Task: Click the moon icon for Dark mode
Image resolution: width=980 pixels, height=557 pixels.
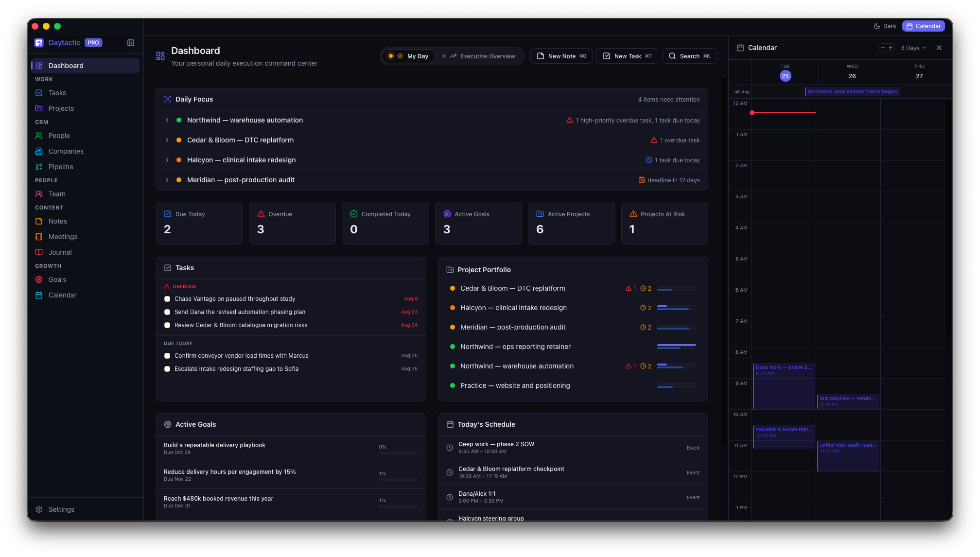Action: pos(877,26)
